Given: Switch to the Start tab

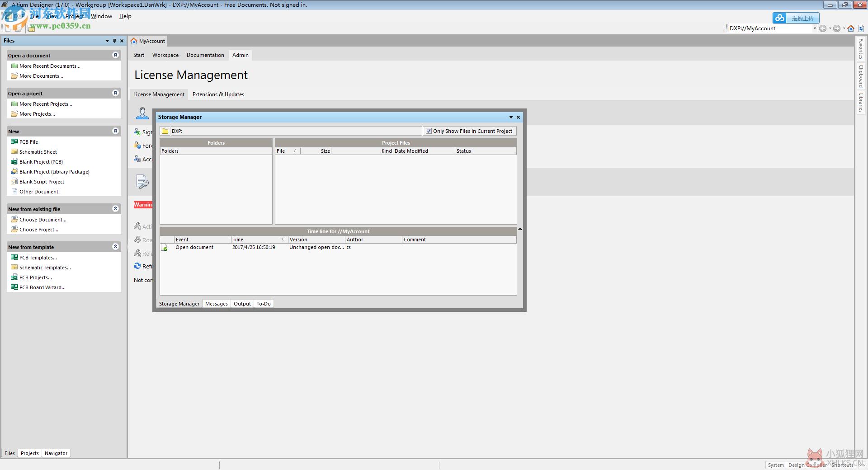Looking at the screenshot, I should 139,55.
